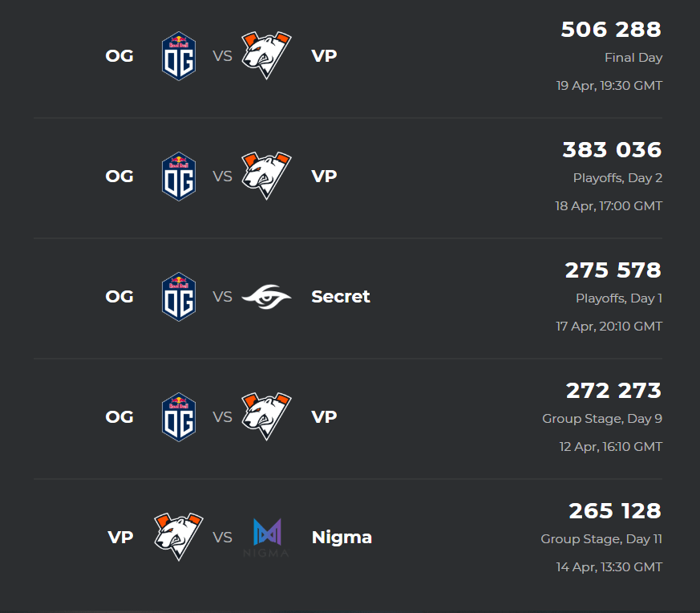Screen dimensions: 700x613
Task: Click the Playoffs, Day 1 stage label
Action: tap(619, 298)
